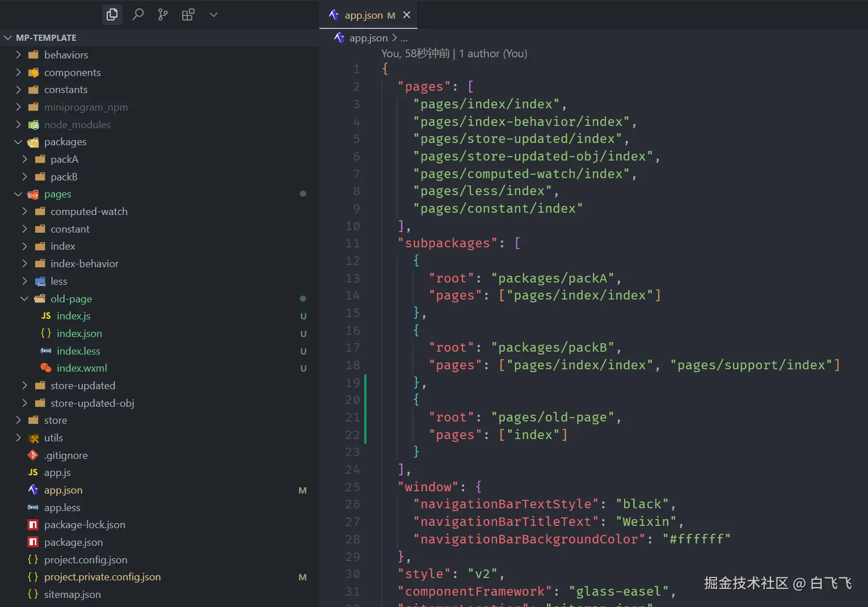Viewport: 868px width, 607px height.
Task: Expand the constant folder
Action: [24, 229]
